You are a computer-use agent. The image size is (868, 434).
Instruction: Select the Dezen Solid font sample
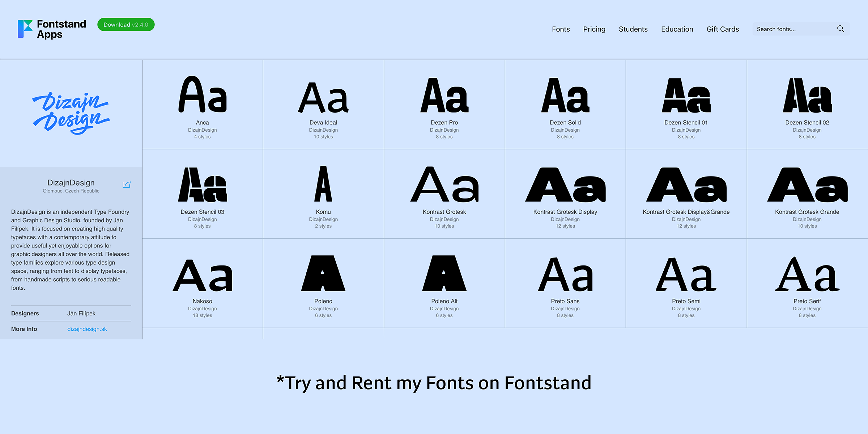pyautogui.click(x=565, y=105)
